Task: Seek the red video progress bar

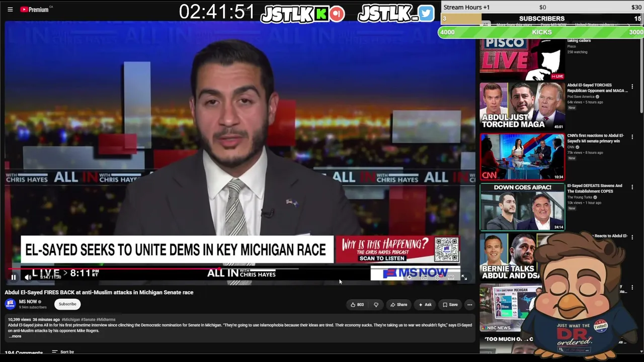Action: coord(240,269)
